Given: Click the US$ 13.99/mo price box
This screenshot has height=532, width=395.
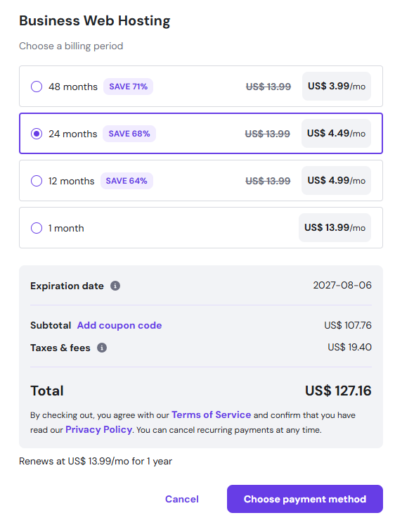Looking at the screenshot, I should pyautogui.click(x=335, y=228).
